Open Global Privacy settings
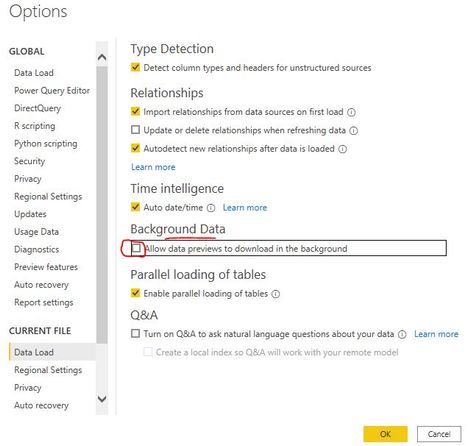The height and width of the screenshot is (446, 470). (x=28, y=179)
